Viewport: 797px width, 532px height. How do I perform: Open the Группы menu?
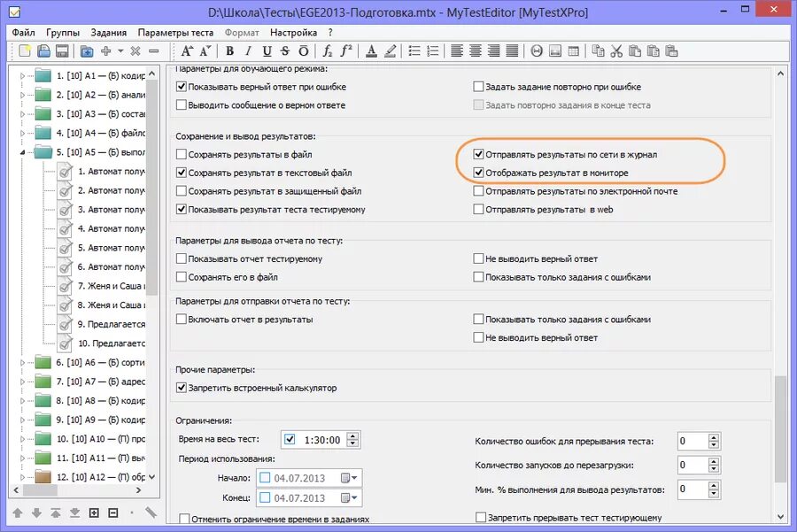[63, 33]
